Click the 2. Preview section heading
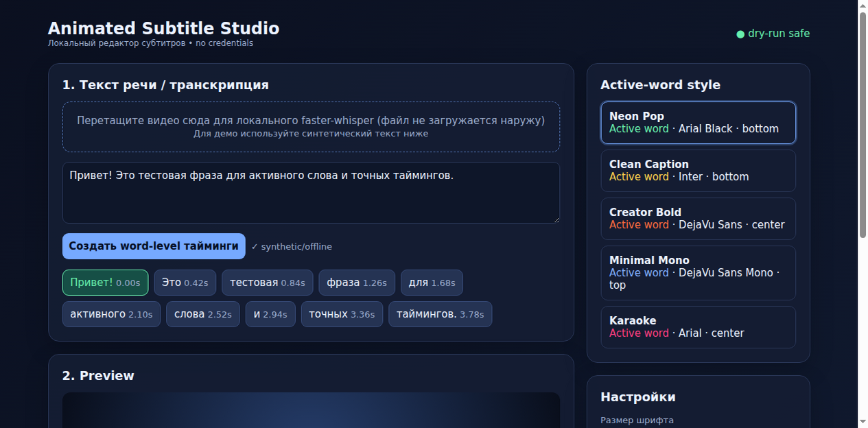This screenshot has width=868, height=428. coord(98,376)
